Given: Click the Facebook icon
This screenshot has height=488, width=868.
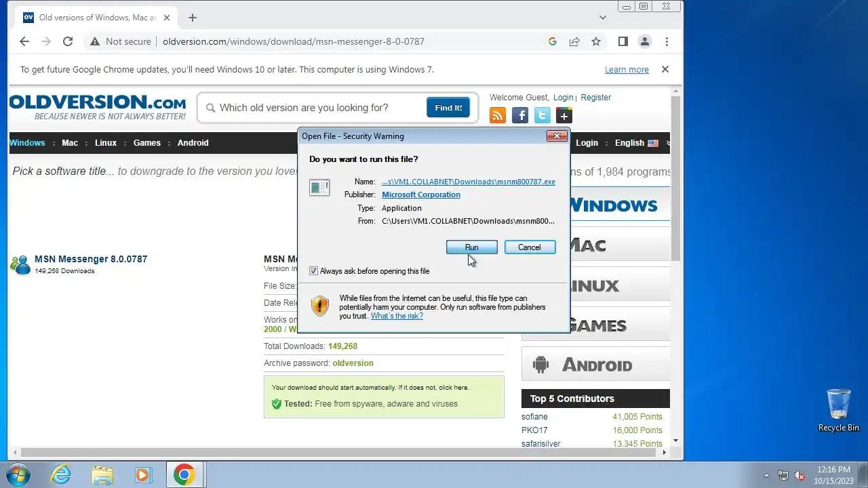Looking at the screenshot, I should [x=520, y=115].
